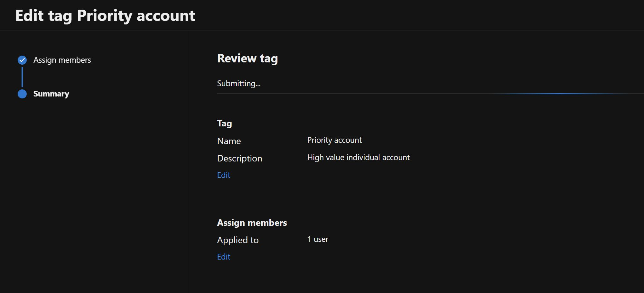Click the connector line between wizard steps
This screenshot has height=293, width=644.
[22, 77]
